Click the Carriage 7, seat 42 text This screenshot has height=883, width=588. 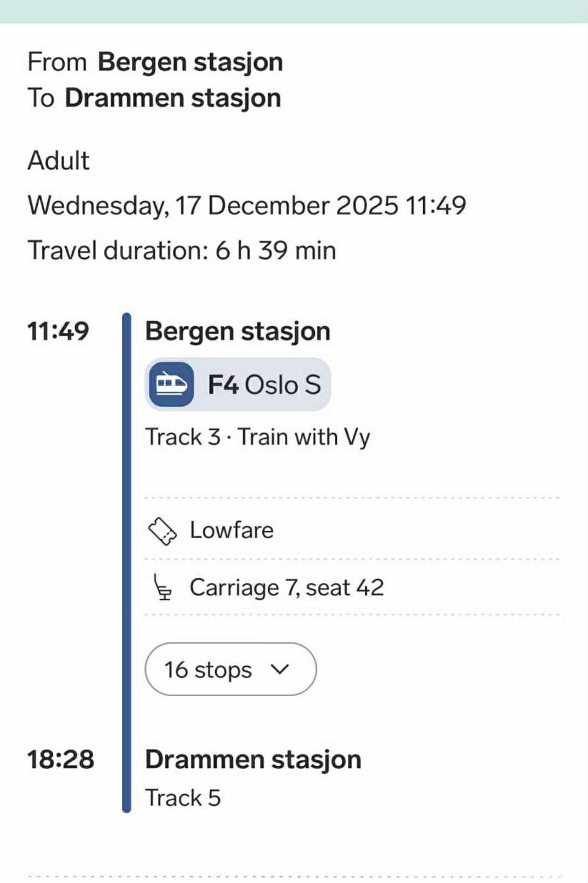[287, 587]
